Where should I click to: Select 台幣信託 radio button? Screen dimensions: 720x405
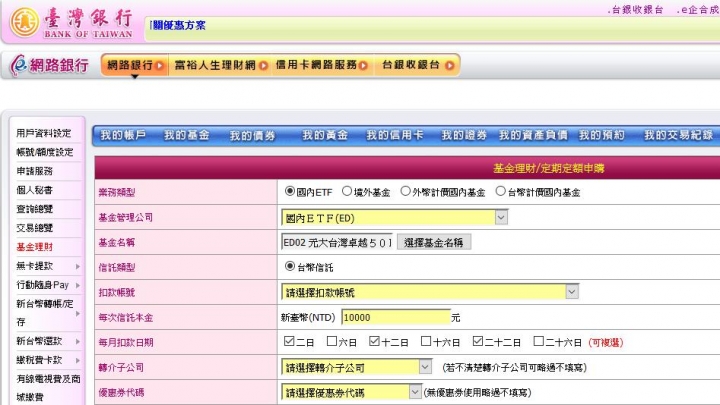(289, 266)
